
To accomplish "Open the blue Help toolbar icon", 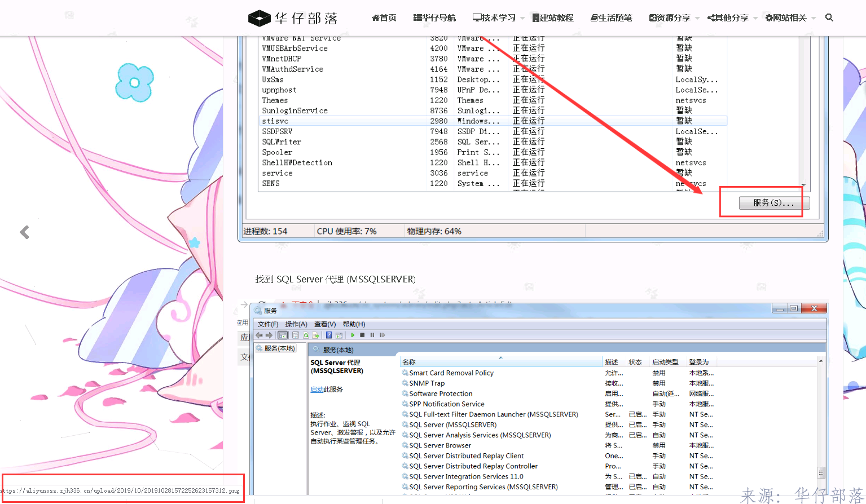I will tap(329, 335).
